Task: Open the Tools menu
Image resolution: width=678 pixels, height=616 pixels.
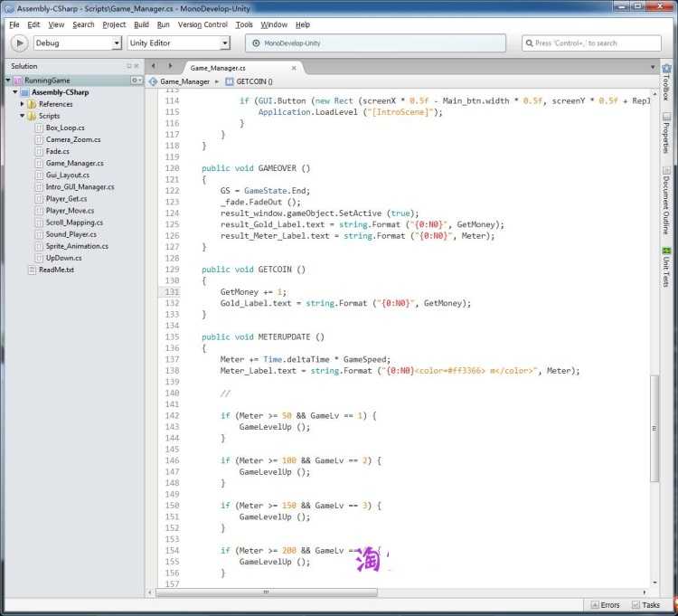Action: click(x=244, y=24)
